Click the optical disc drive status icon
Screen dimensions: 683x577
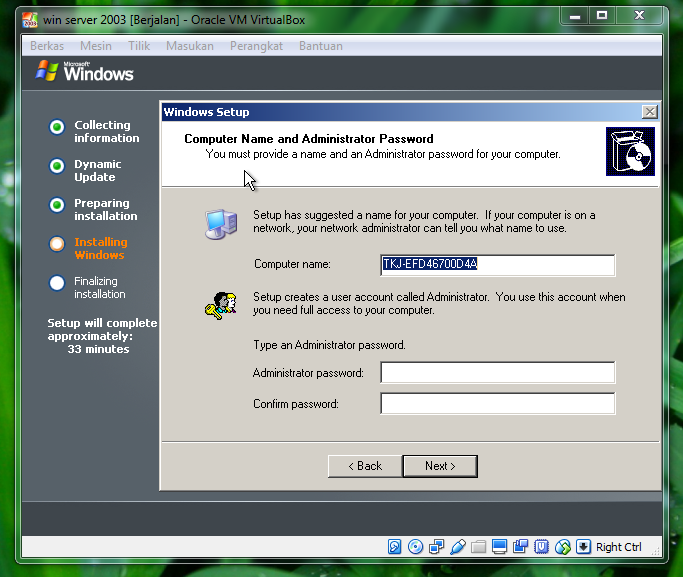[x=415, y=547]
